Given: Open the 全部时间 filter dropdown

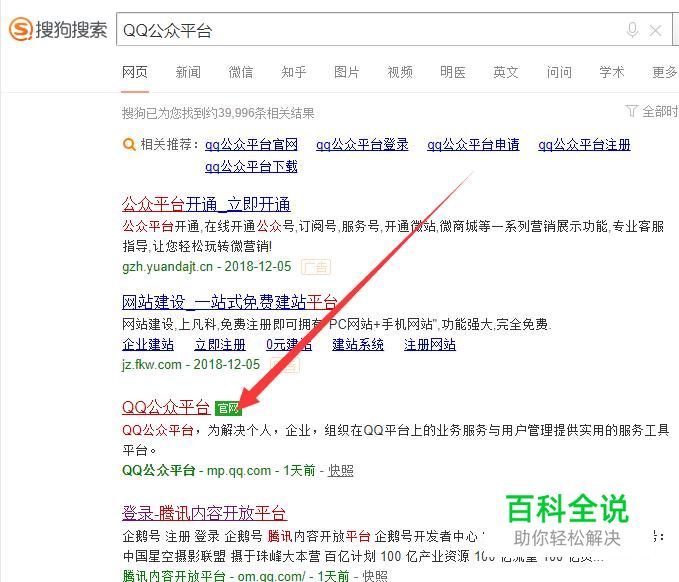Looking at the screenshot, I should (x=652, y=111).
